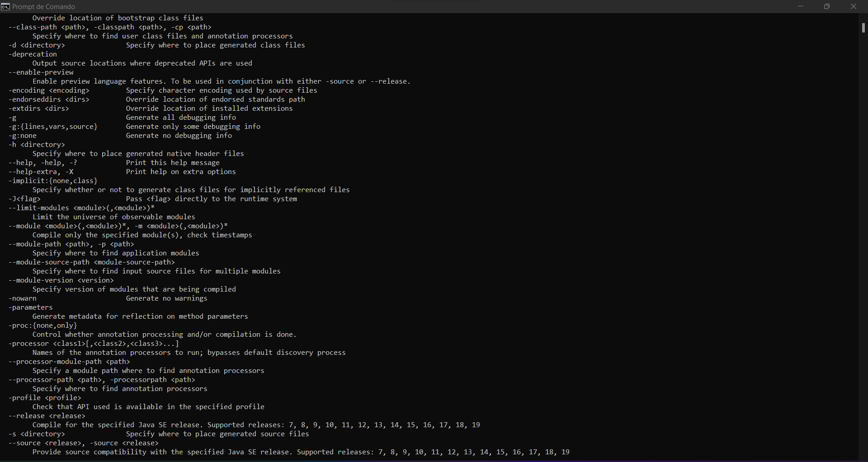
Task: Click the '-encoding <encoding>' option text
Action: click(49, 90)
